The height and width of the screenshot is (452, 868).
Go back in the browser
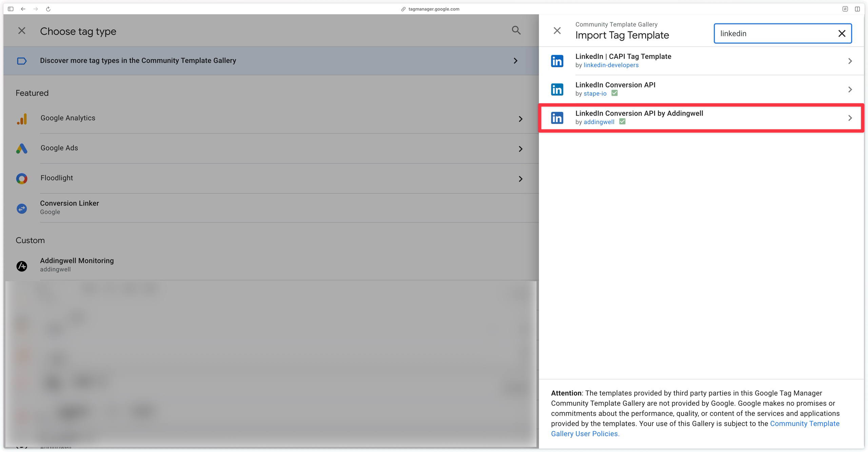23,9
